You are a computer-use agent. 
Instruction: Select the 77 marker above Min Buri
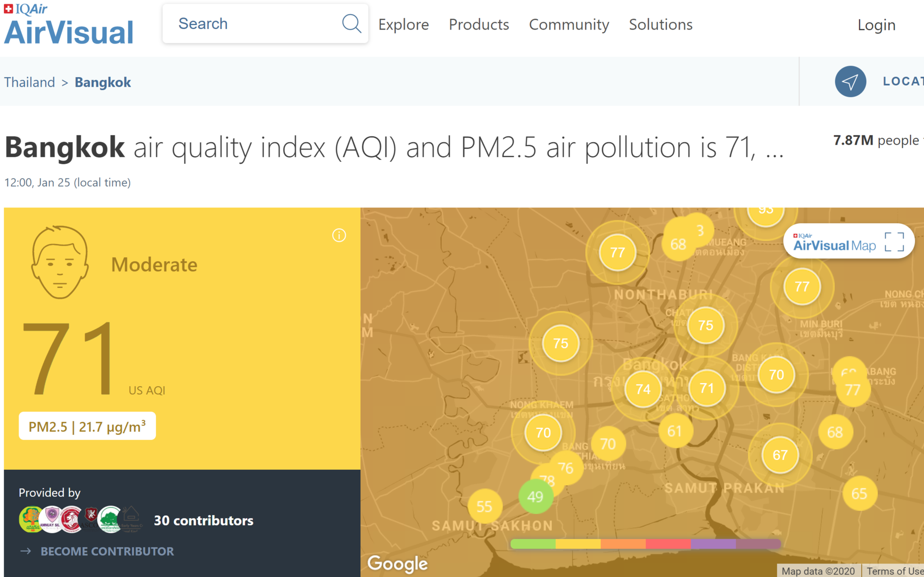point(802,286)
